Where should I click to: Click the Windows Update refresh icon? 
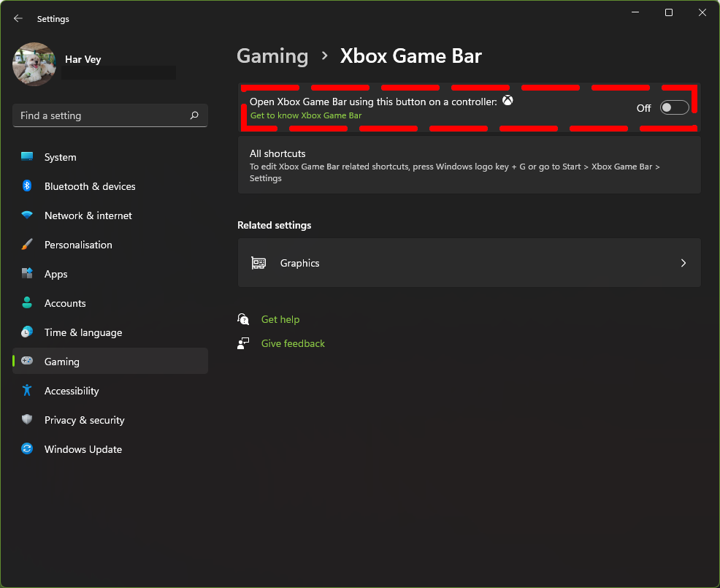pyautogui.click(x=27, y=448)
